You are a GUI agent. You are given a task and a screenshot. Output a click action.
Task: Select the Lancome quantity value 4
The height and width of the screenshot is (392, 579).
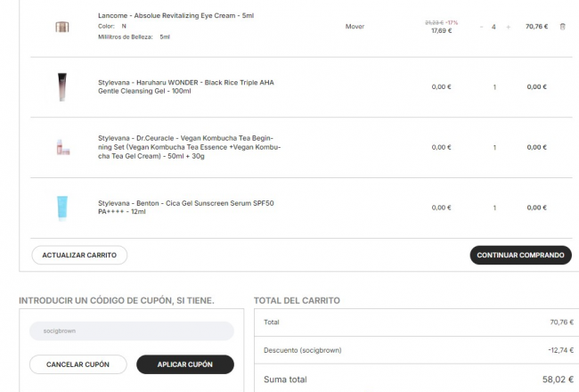coord(493,27)
